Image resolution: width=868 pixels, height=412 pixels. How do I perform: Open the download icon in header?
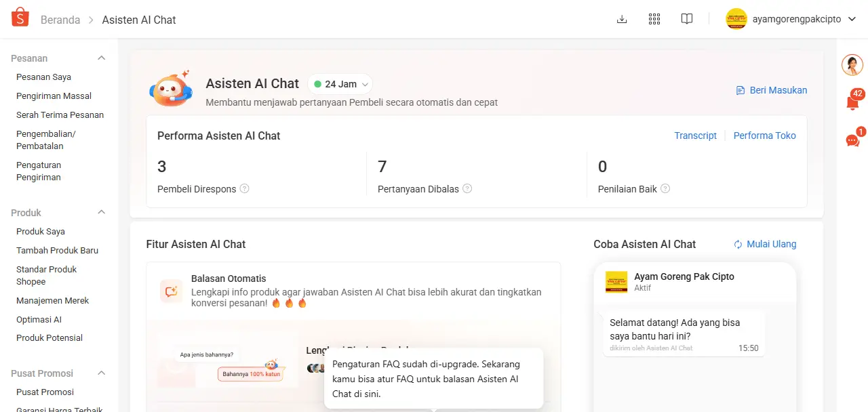(622, 19)
